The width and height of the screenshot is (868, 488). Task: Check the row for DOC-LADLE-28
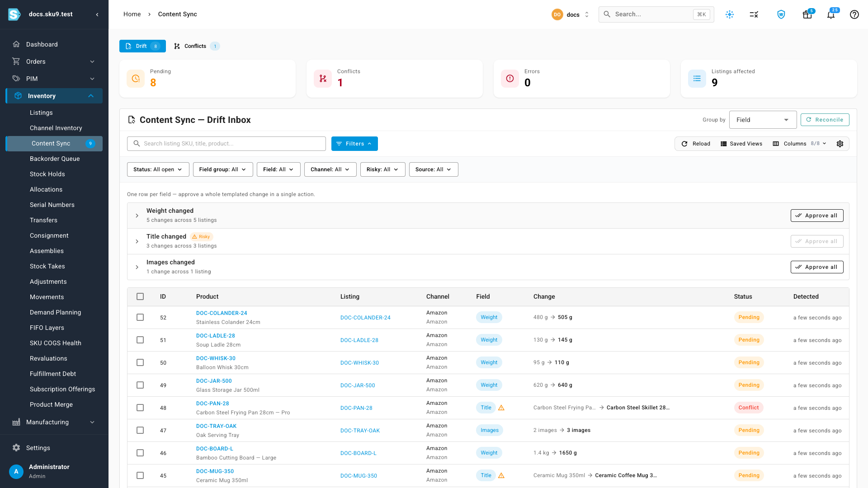click(140, 340)
